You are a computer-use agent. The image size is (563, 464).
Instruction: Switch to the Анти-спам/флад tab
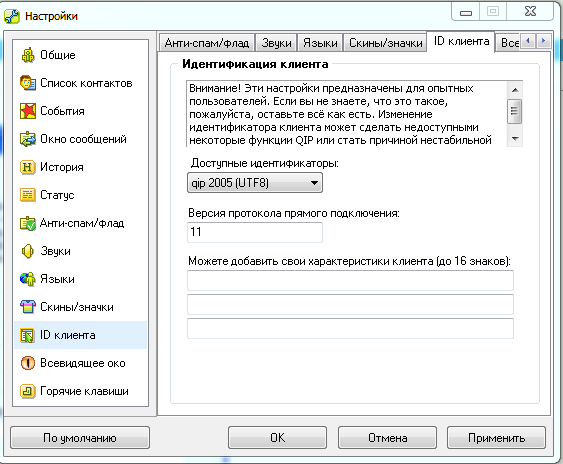pos(207,43)
